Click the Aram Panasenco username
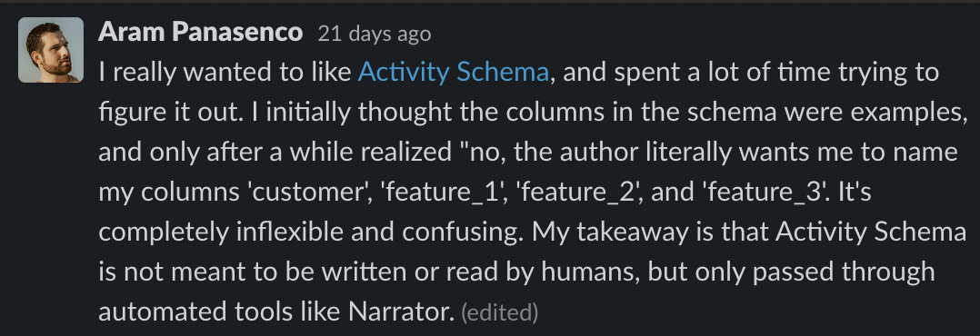980x336 pixels. 201,33
